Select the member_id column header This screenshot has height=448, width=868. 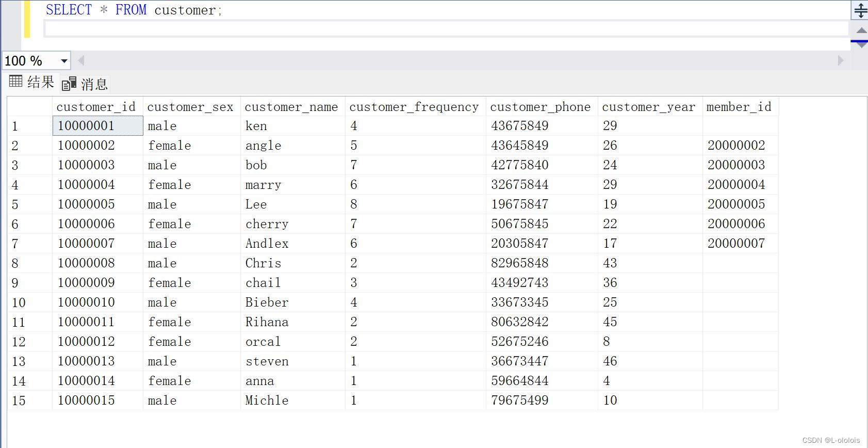pyautogui.click(x=740, y=107)
